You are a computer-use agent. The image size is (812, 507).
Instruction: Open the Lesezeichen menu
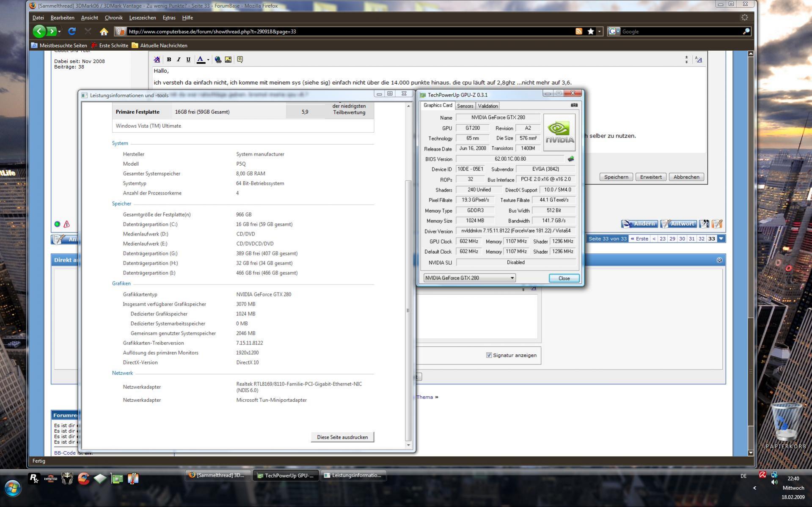[x=142, y=18]
